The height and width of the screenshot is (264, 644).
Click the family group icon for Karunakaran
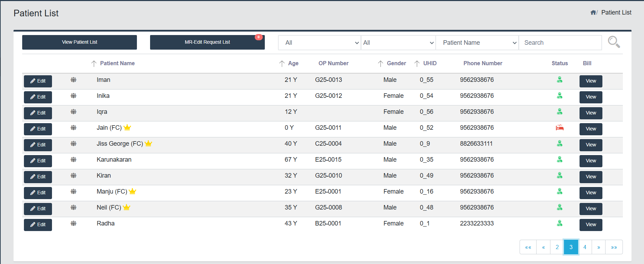pos(73,160)
